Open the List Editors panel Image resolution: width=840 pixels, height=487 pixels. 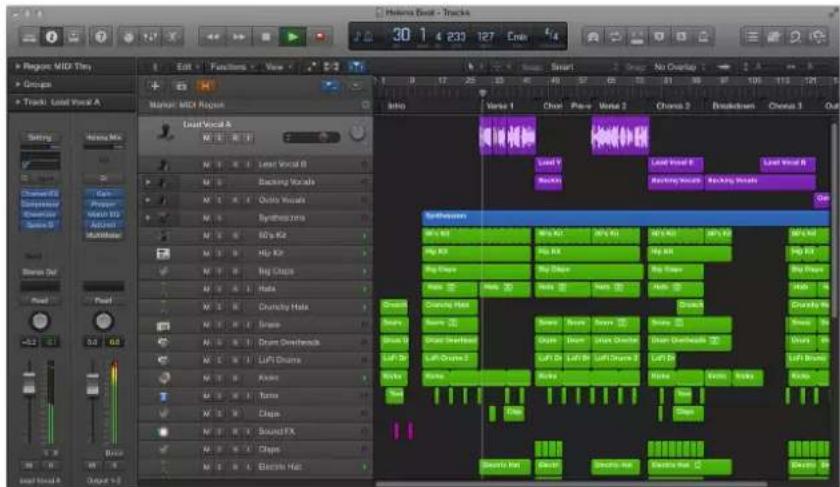click(752, 36)
